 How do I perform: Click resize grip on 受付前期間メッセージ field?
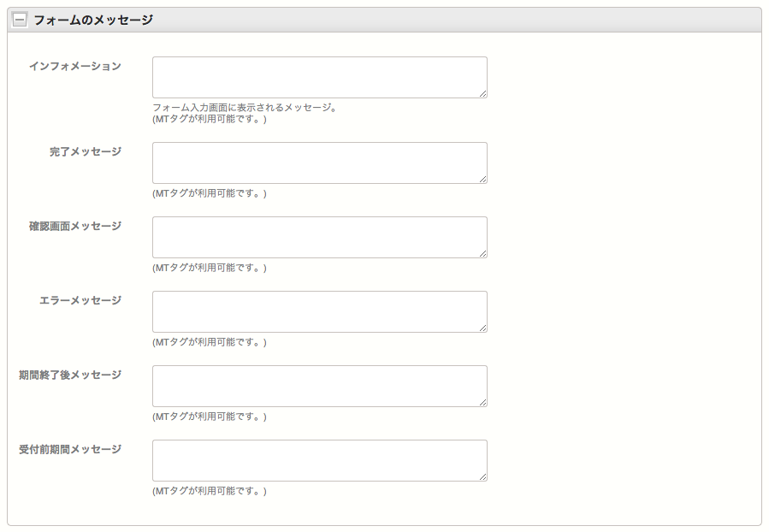[x=482, y=476]
